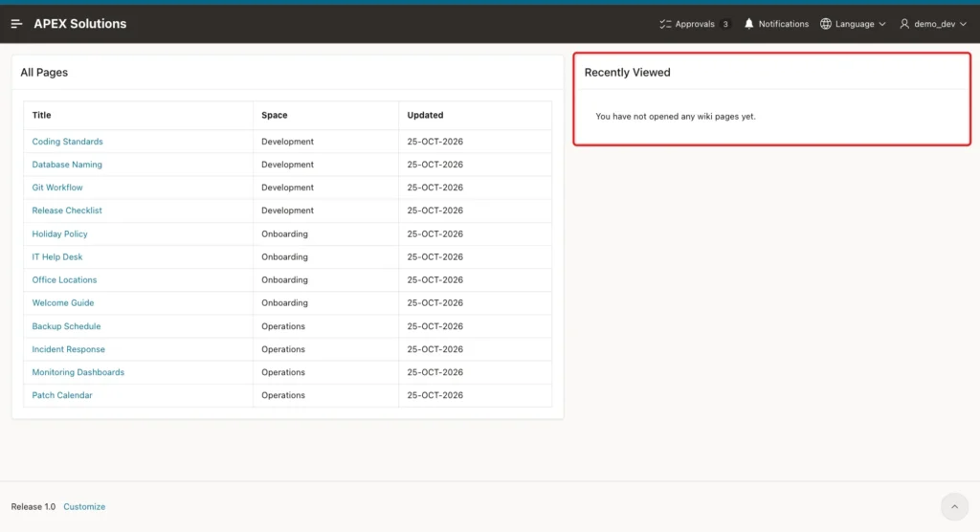Screen dimensions: 980x532
Task: Open the Monitoring Dashboards page
Action: point(78,372)
